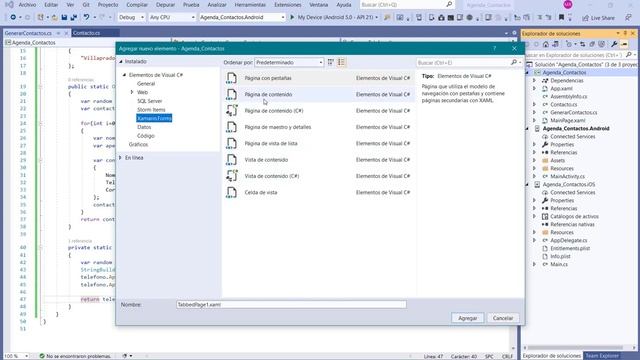
Task: Select the Página de contenido template icon
Action: tap(231, 94)
